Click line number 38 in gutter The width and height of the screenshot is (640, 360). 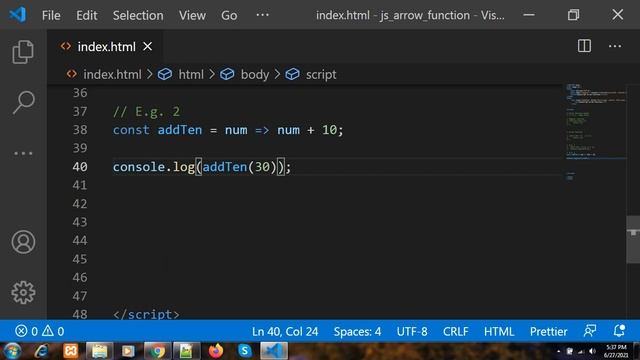(80, 130)
